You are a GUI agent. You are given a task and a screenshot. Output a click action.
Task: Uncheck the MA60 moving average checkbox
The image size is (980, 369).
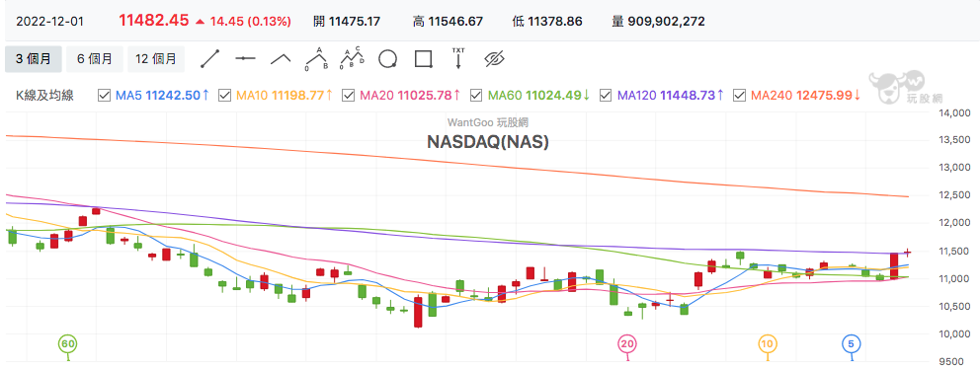click(x=476, y=95)
